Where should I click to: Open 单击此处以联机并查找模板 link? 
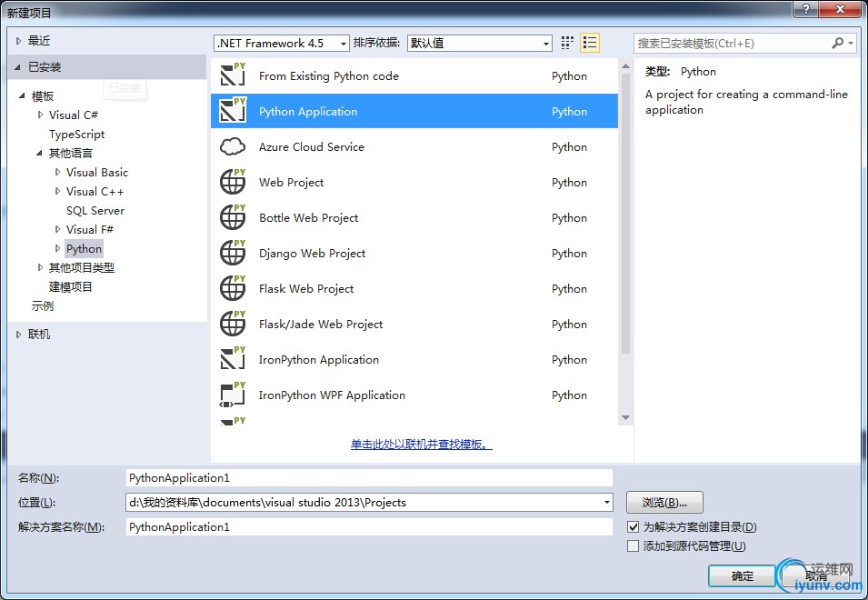[421, 444]
